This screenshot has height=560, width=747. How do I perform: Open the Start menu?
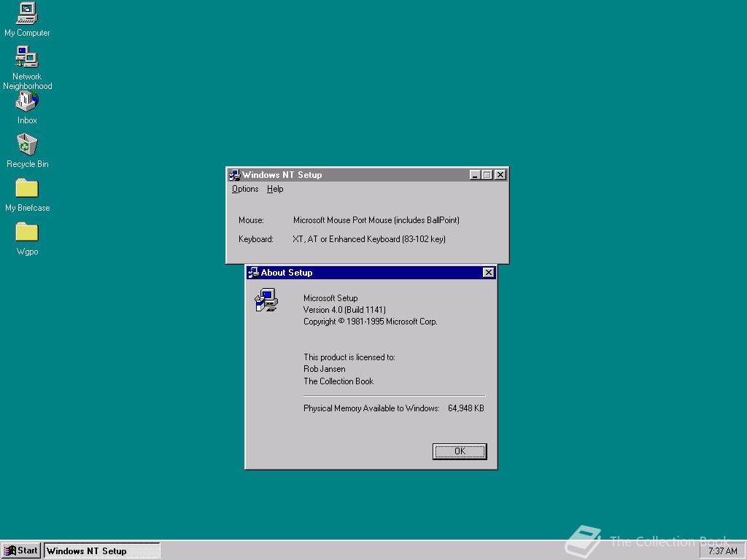pos(21,551)
